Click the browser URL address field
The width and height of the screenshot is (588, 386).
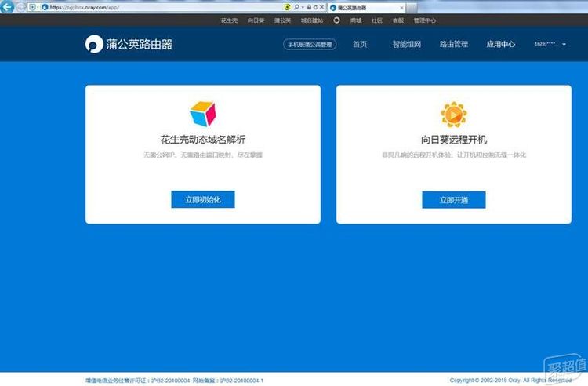pos(157,6)
